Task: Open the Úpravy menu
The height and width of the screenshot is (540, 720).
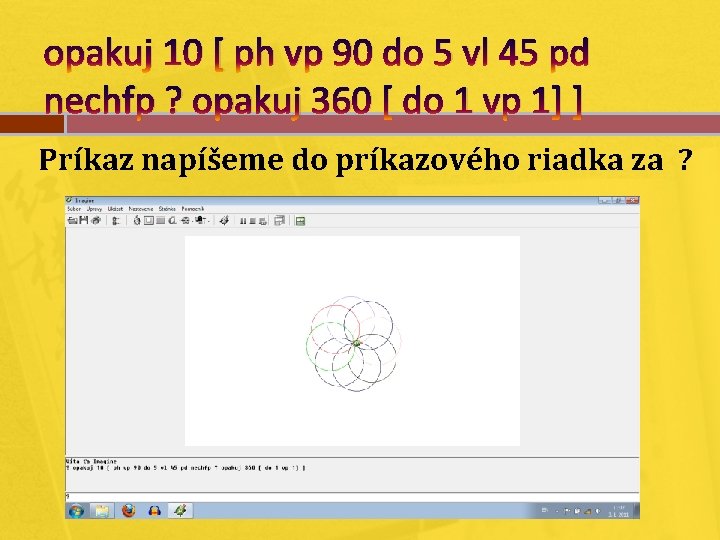Action: 95,209
